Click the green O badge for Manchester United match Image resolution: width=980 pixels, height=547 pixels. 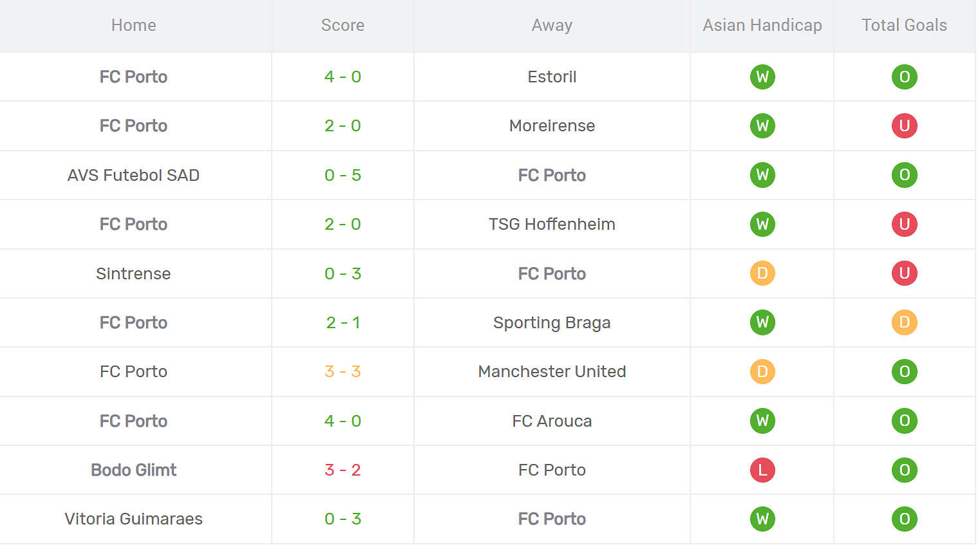click(904, 371)
